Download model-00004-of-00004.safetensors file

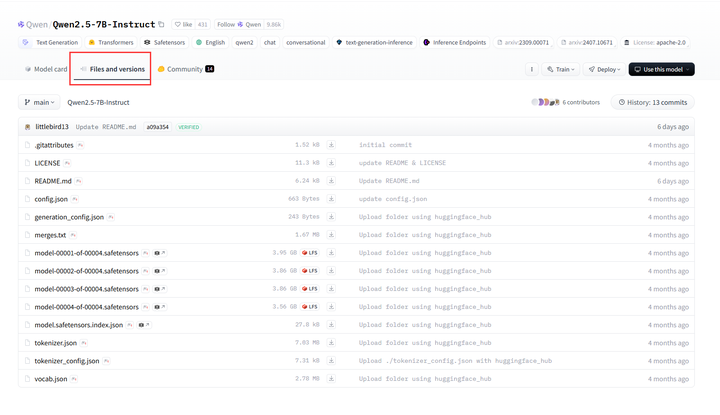click(x=331, y=307)
